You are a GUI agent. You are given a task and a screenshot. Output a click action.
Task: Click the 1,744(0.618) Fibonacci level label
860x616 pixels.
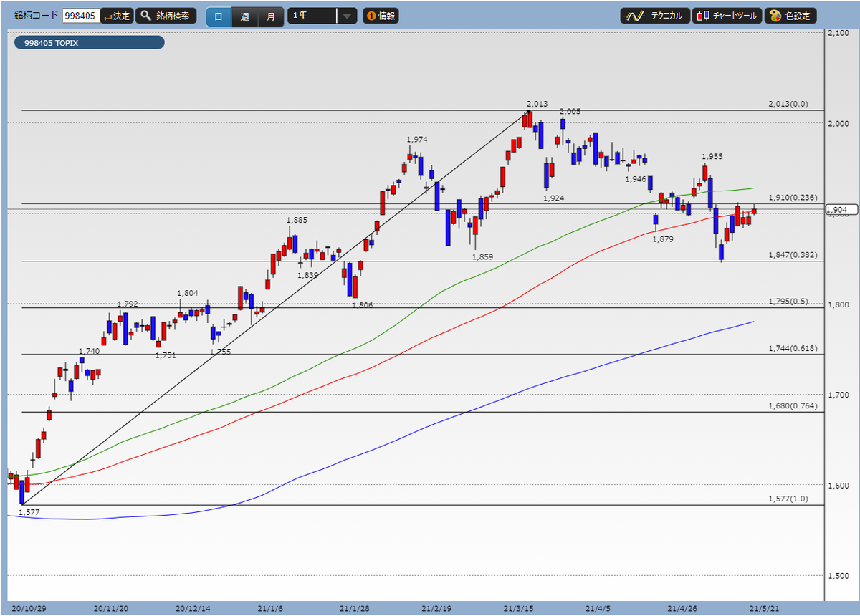pyautogui.click(x=793, y=347)
